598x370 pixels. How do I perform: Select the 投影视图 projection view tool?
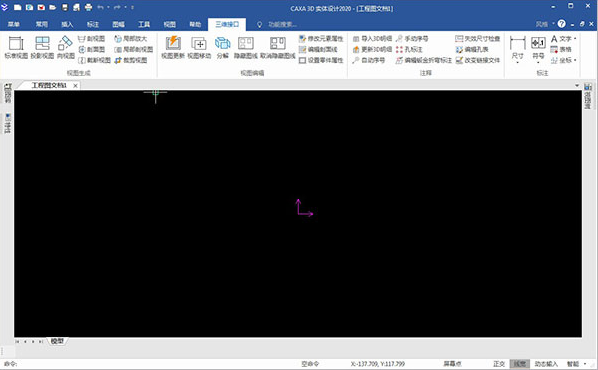click(42, 48)
